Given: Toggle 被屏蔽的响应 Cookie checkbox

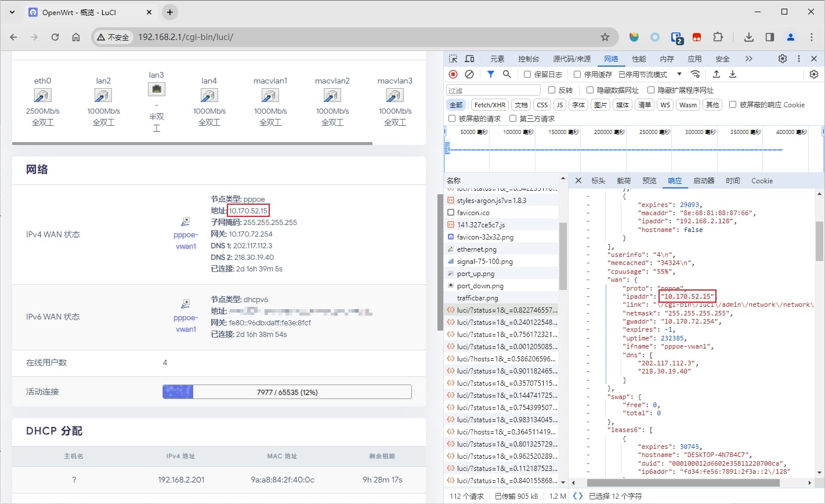Looking at the screenshot, I should (x=733, y=104).
